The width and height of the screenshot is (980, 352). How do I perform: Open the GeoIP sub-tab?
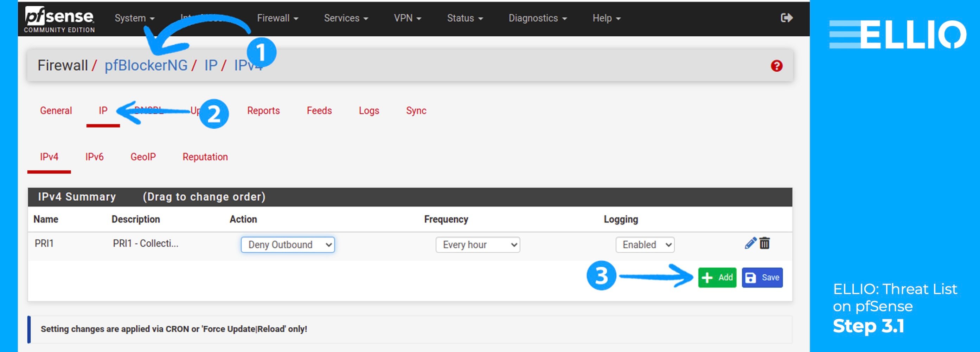[x=143, y=157]
